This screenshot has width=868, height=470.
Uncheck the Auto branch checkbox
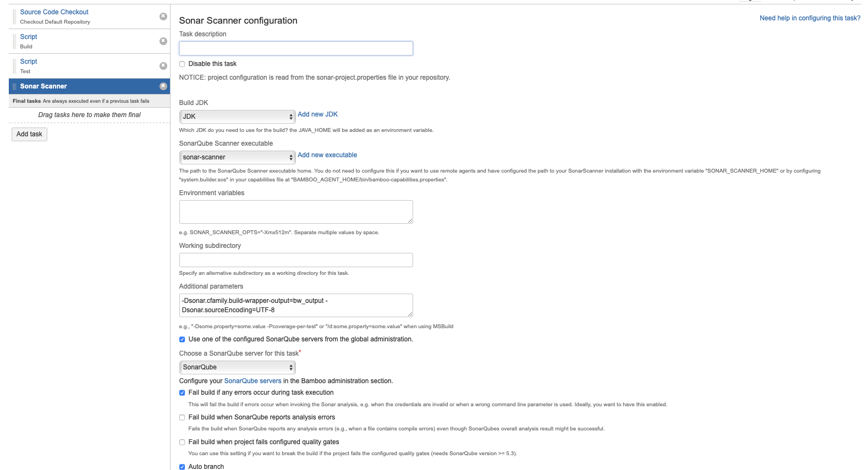[x=182, y=467]
